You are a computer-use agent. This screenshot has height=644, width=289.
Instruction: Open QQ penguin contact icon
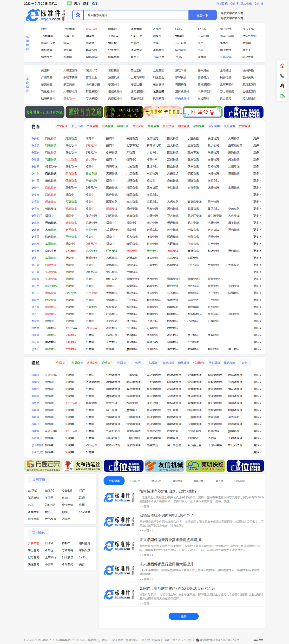(x=282, y=86)
